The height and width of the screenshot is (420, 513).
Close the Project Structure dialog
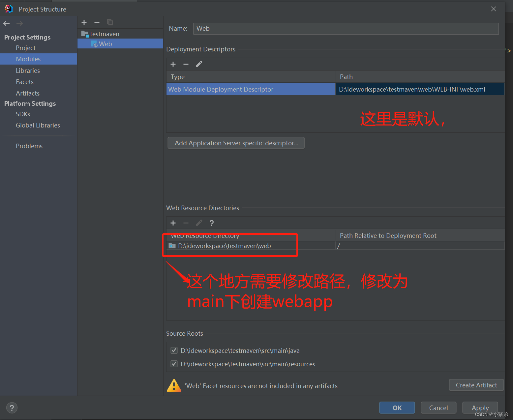(x=494, y=9)
